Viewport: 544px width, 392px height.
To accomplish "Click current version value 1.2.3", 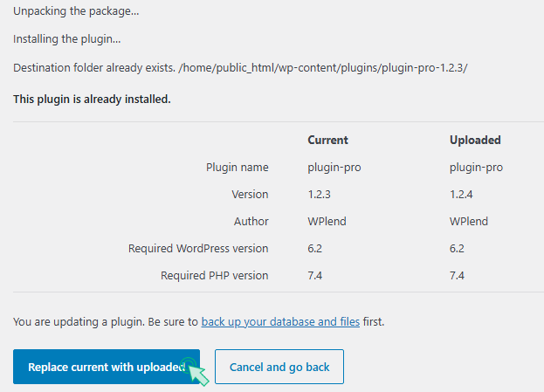I will (x=320, y=195).
